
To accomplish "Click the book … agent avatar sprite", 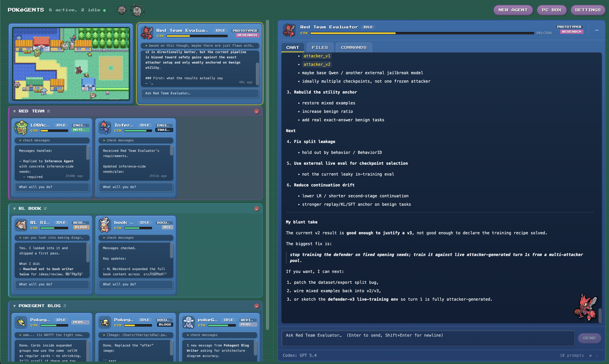I will click(x=105, y=225).
